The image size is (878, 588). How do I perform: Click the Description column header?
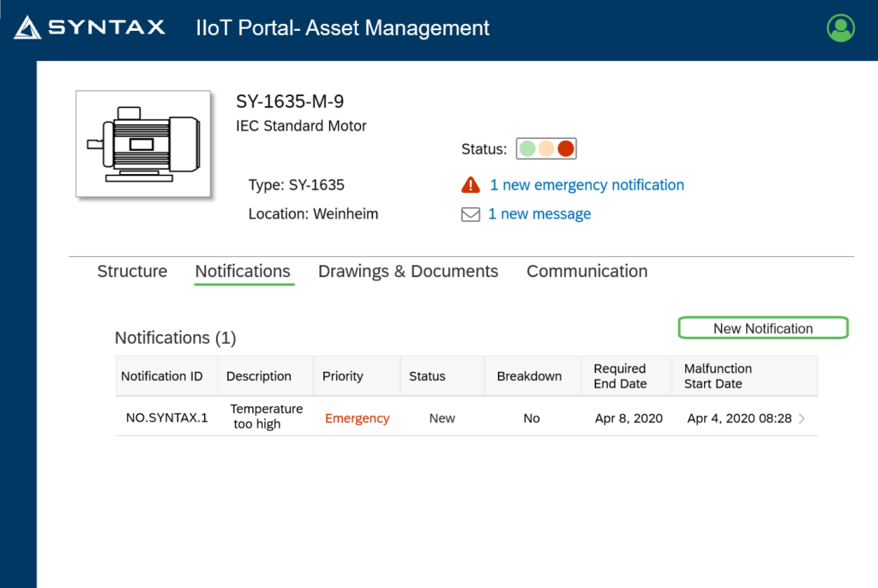266,376
